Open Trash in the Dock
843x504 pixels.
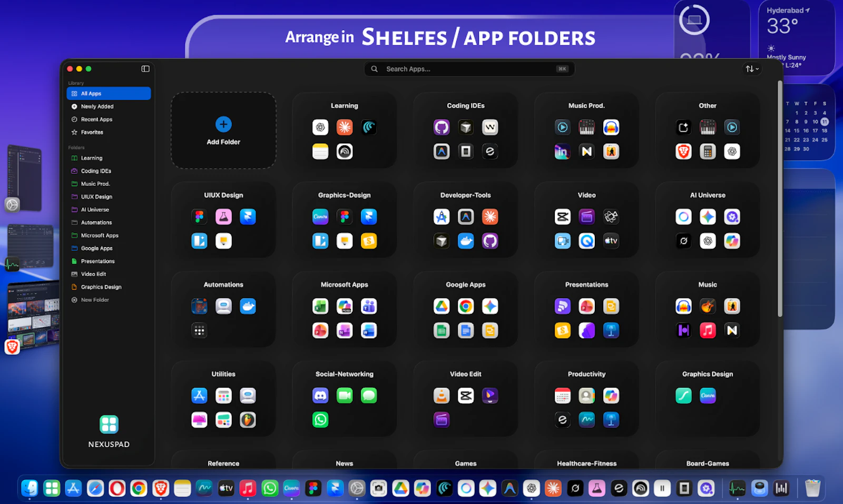[x=812, y=489]
